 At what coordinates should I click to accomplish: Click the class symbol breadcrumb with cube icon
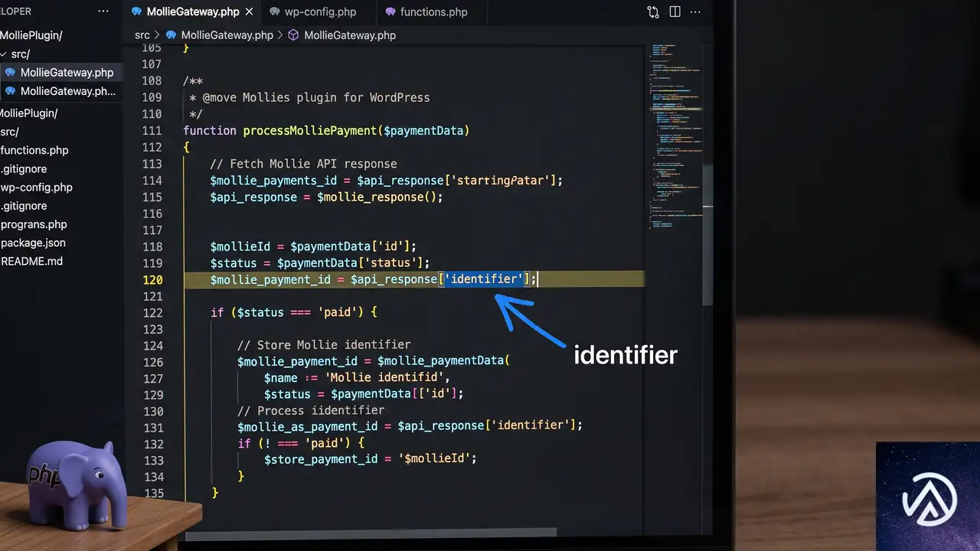click(341, 35)
